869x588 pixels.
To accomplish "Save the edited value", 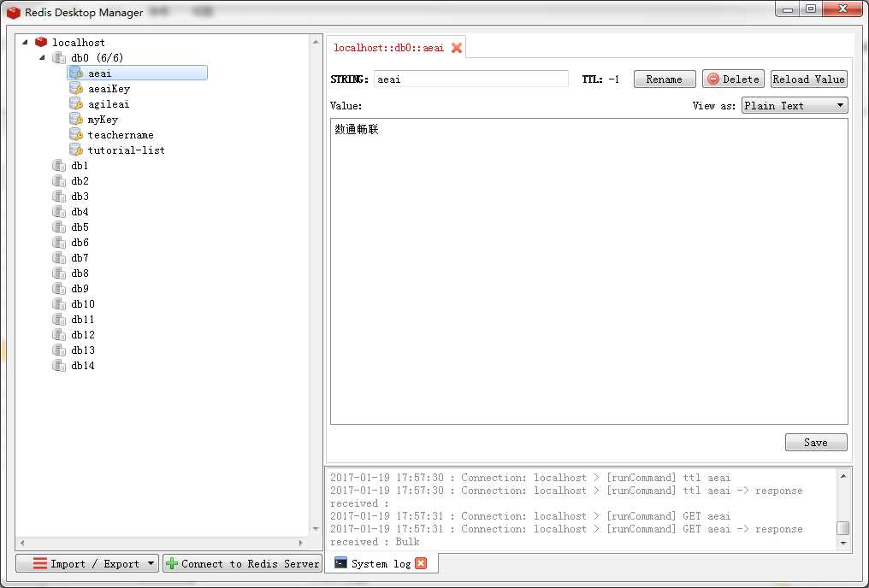I will 816,443.
